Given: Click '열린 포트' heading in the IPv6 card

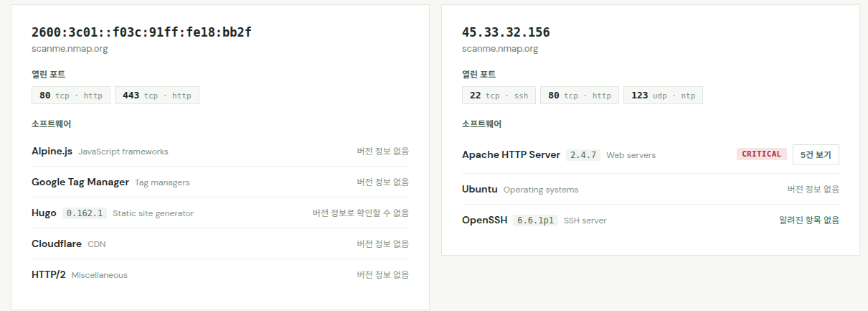Looking at the screenshot, I should point(49,75).
